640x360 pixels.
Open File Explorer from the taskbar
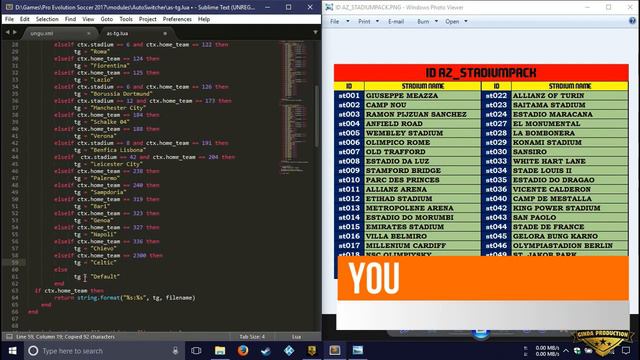coord(220,351)
